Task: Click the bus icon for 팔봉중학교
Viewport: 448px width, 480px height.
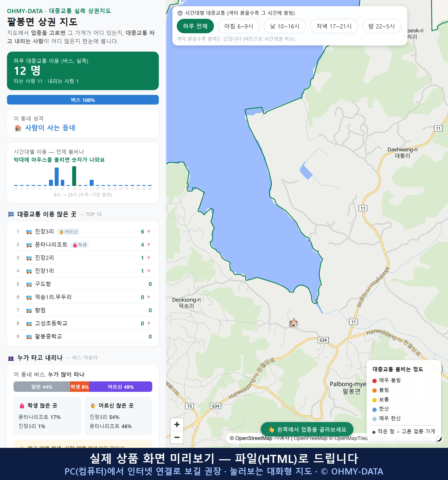Action: [x=29, y=337]
